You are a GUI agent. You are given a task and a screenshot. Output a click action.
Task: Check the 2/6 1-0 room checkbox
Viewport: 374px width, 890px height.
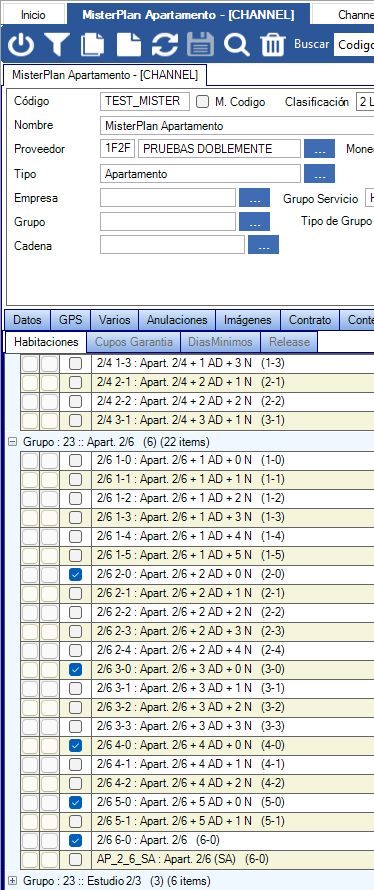[75, 460]
